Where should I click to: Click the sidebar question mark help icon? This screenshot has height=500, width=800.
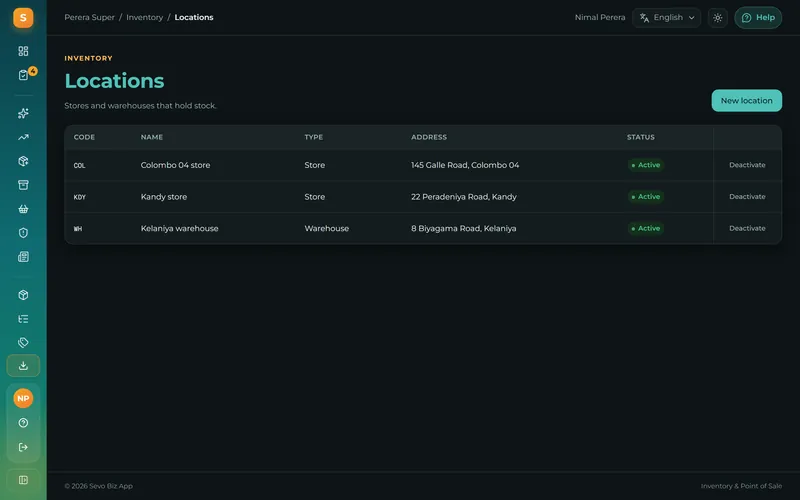pyautogui.click(x=23, y=423)
